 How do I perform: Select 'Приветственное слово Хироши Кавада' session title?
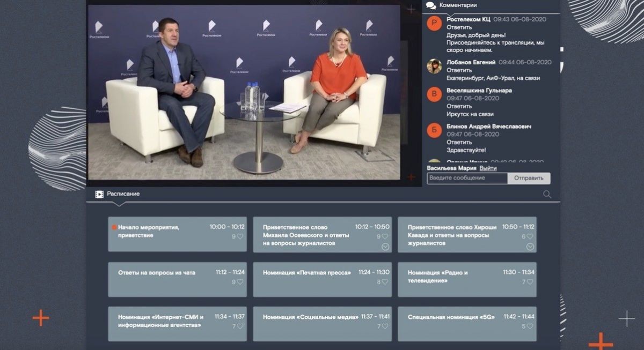pyautogui.click(x=452, y=235)
